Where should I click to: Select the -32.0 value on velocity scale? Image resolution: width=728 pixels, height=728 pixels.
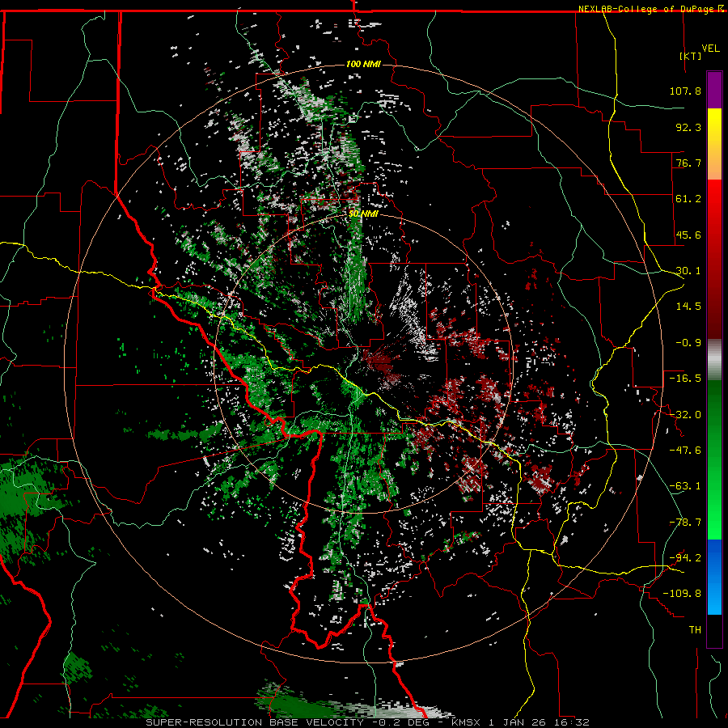tap(685, 415)
